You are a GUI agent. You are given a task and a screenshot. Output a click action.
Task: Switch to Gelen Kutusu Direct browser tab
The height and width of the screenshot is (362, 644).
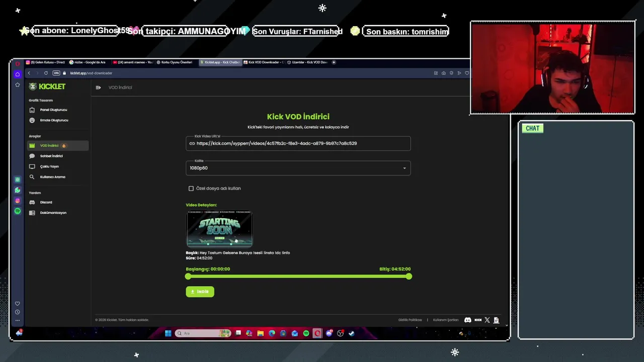tap(45, 62)
